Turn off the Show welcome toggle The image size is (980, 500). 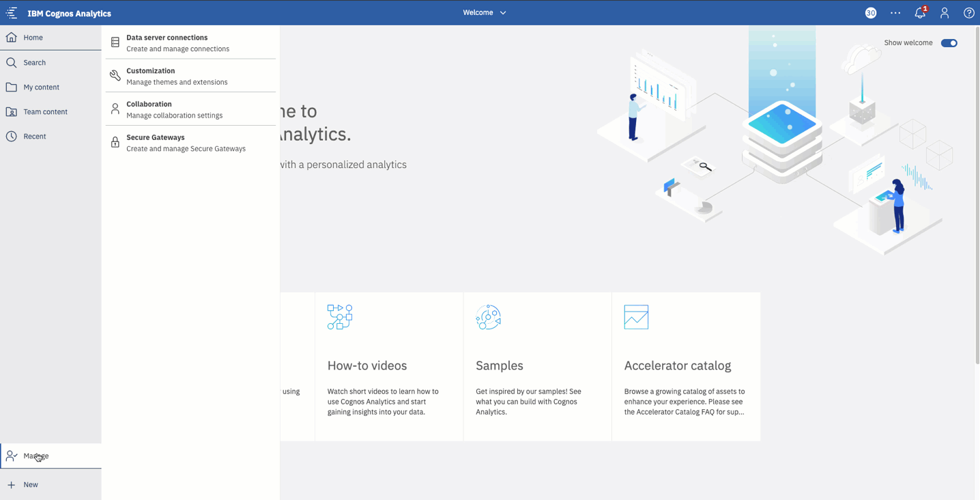[949, 43]
